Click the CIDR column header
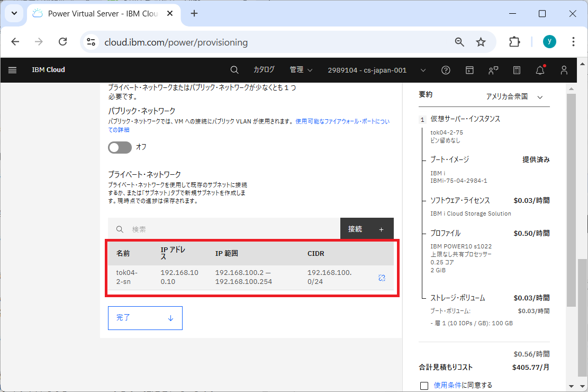Image resolution: width=588 pixels, height=392 pixels. (x=316, y=253)
